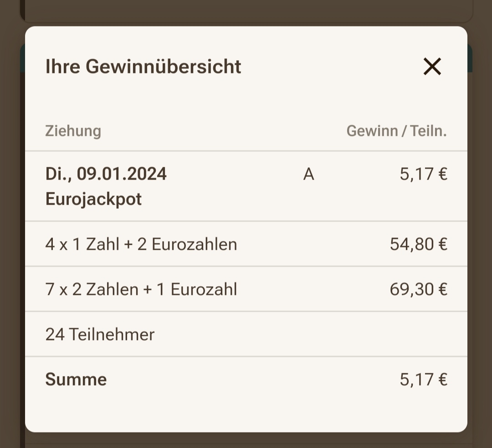Select the 4 x 1 Zahl + 2 Eurozahlen row
This screenshot has height=448, width=492.
tap(246, 244)
